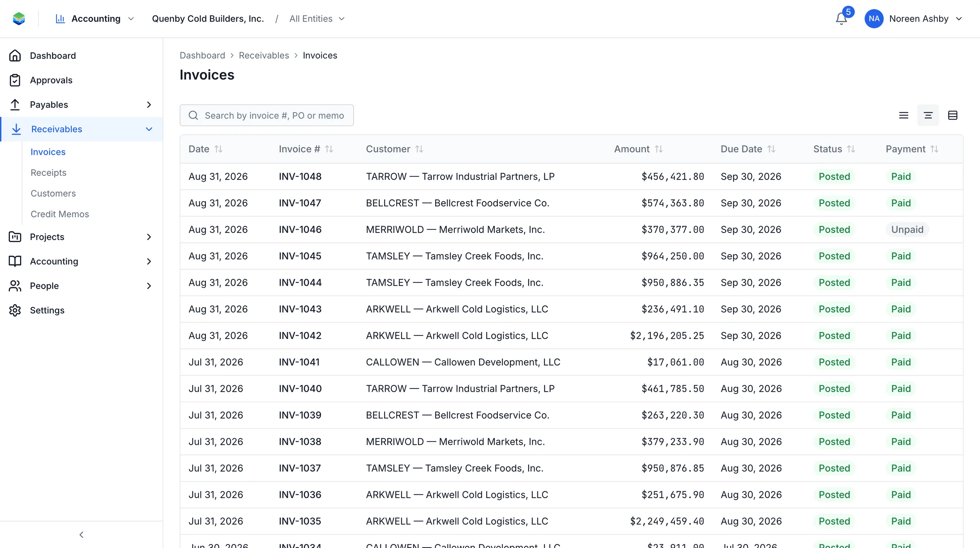Click ARKWELL customer on INV-1043 row
The height and width of the screenshot is (548, 980).
pyautogui.click(x=457, y=309)
